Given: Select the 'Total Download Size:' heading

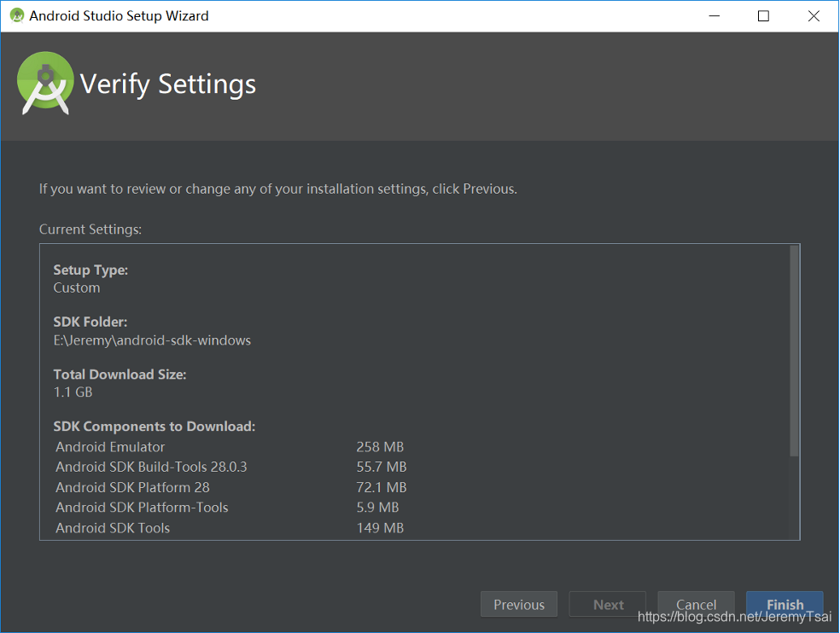Looking at the screenshot, I should tap(120, 375).
